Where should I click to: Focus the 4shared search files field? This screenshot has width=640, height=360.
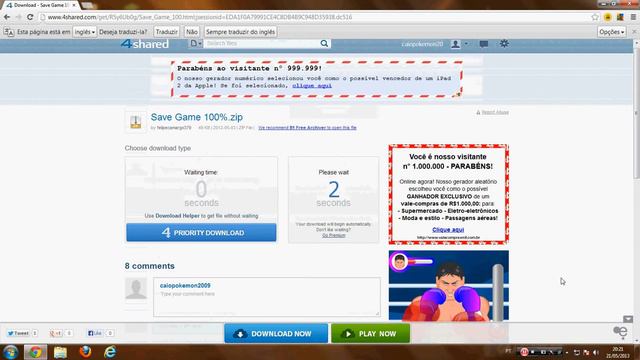pos(261,43)
